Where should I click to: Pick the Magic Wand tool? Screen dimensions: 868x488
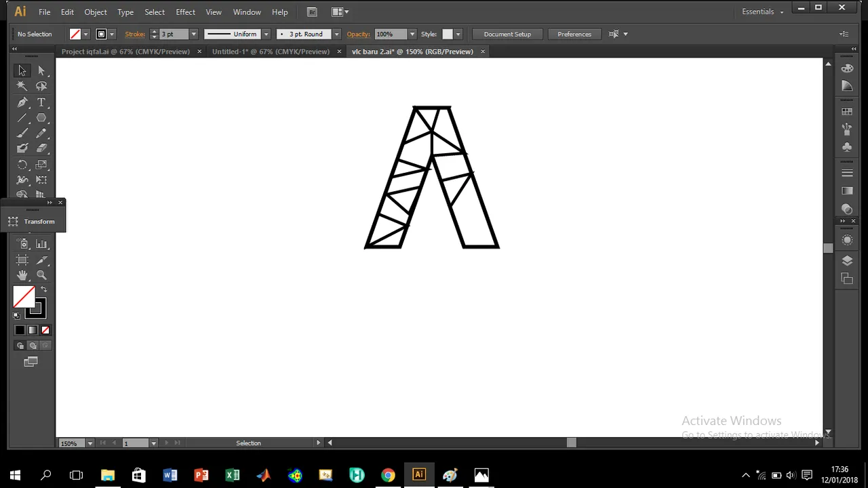point(22,86)
